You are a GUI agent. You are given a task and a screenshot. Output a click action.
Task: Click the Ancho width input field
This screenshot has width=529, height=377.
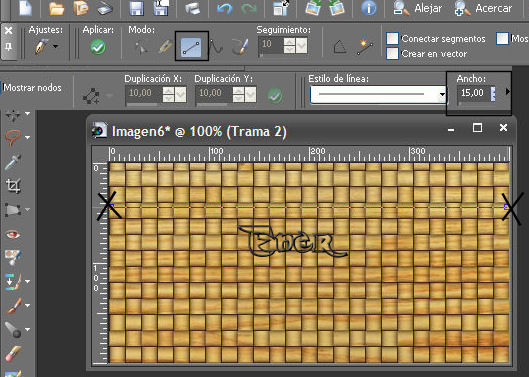[x=472, y=93]
